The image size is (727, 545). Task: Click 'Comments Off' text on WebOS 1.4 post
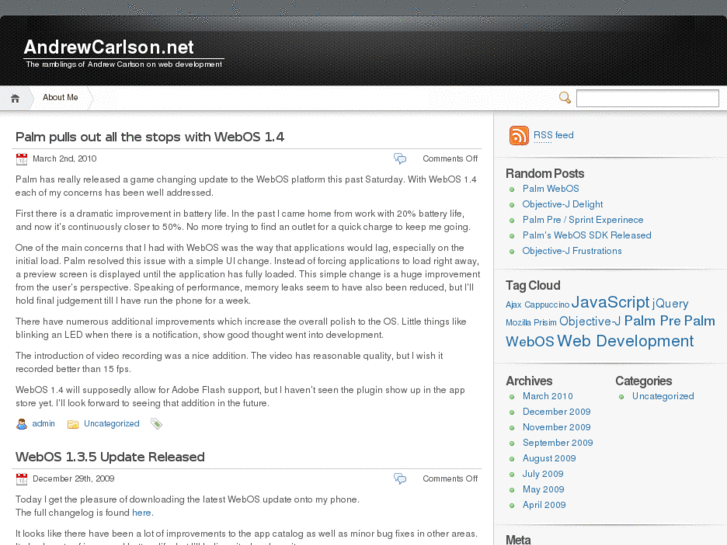[450, 159]
